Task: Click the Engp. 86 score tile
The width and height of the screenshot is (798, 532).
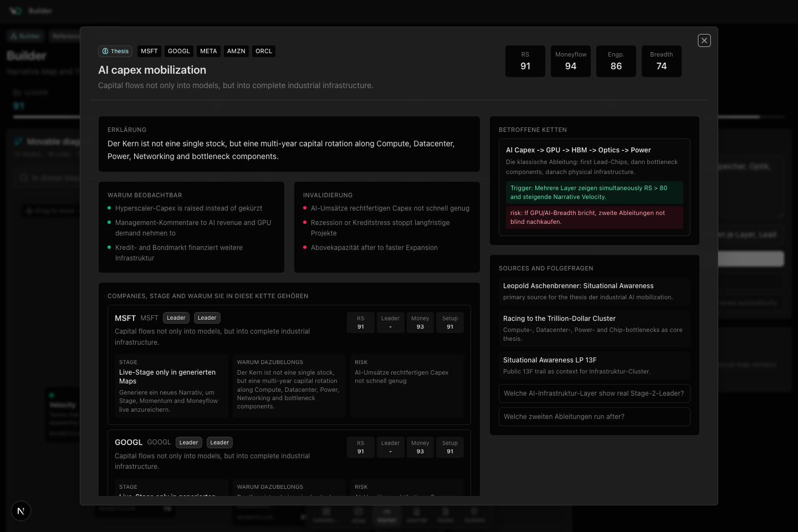Action: (x=616, y=61)
